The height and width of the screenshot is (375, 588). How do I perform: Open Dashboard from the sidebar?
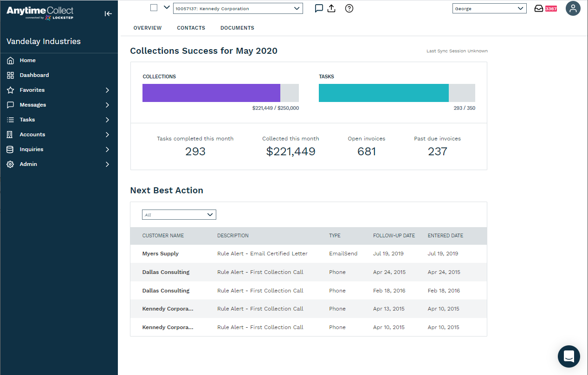[x=34, y=75]
